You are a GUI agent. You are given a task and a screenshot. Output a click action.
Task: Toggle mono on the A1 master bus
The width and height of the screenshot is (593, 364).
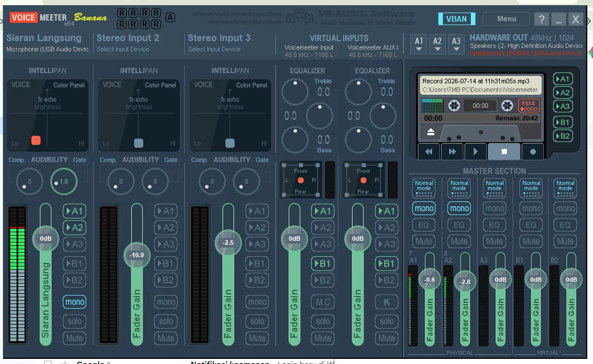[424, 208]
